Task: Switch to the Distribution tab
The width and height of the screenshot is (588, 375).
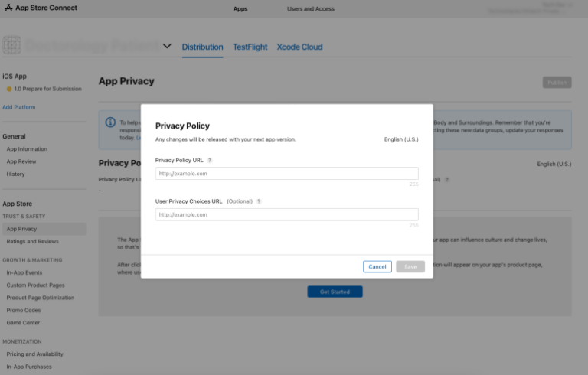Action: pyautogui.click(x=202, y=47)
